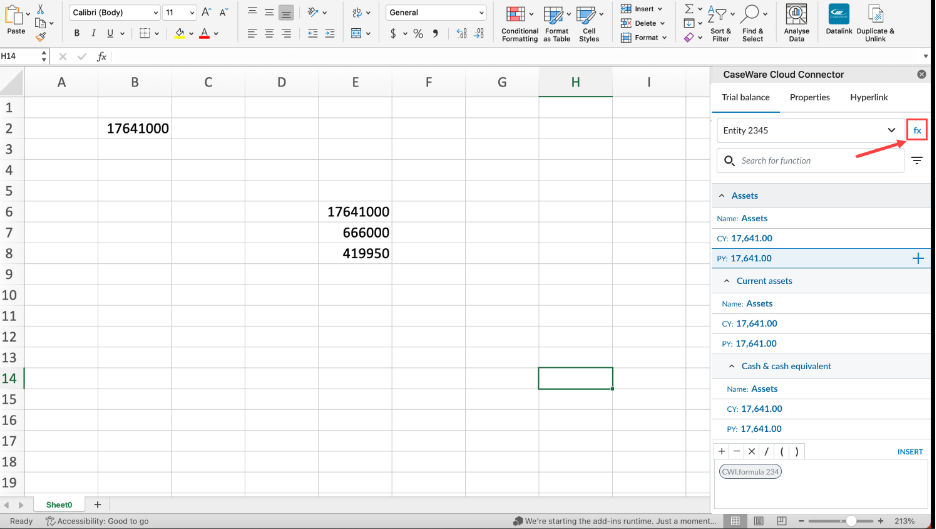936x529 pixels.
Task: Switch to the Hyperlink tab
Action: click(x=869, y=97)
